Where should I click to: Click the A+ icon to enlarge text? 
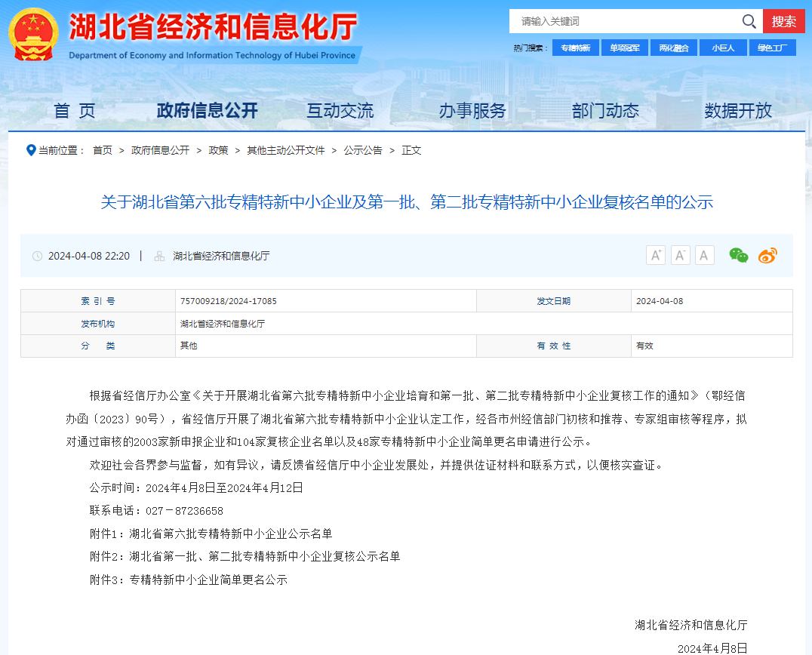[655, 255]
